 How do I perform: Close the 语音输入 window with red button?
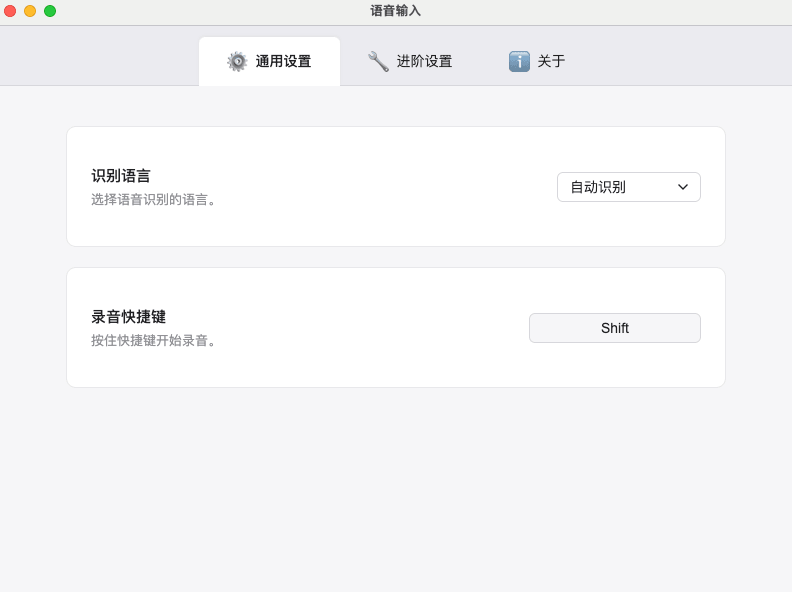pyautogui.click(x=10, y=11)
